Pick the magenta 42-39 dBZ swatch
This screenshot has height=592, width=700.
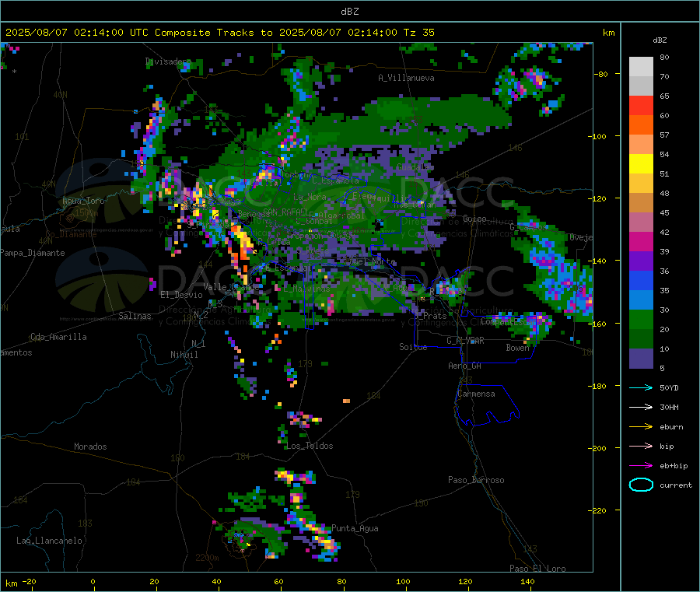pos(641,241)
